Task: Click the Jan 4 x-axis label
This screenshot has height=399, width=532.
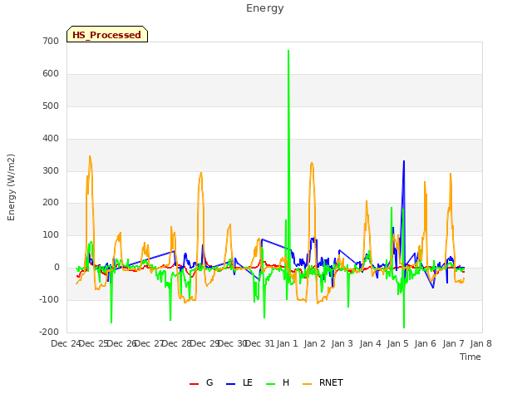Action: pyautogui.click(x=370, y=343)
